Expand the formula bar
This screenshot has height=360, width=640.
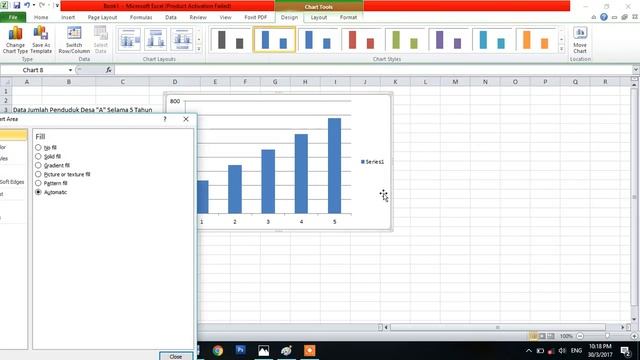click(636, 70)
